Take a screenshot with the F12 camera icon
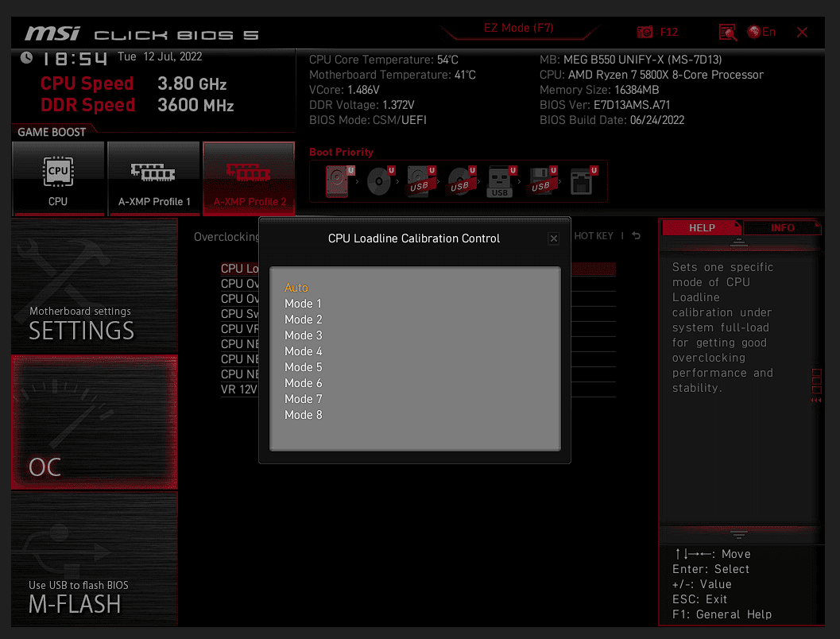The width and height of the screenshot is (840, 639). click(x=645, y=32)
